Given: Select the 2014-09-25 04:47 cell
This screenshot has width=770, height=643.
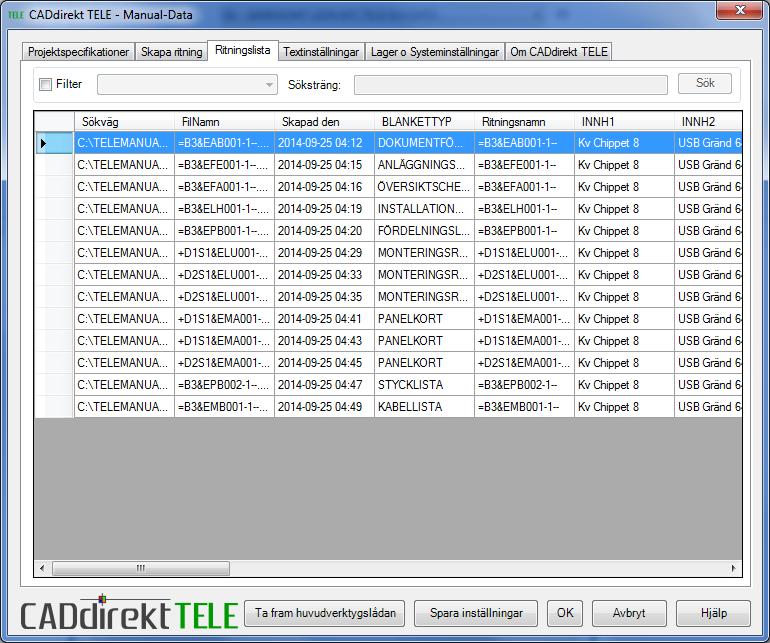Looking at the screenshot, I should click(x=324, y=385).
